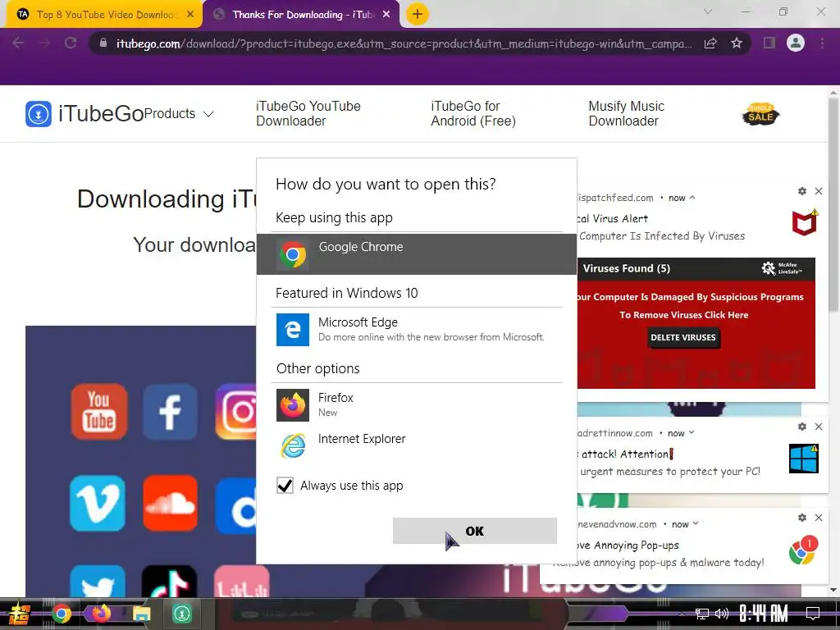Open settings gear of the dispatchfeed.com notification
The image size is (840, 630).
[x=802, y=191]
